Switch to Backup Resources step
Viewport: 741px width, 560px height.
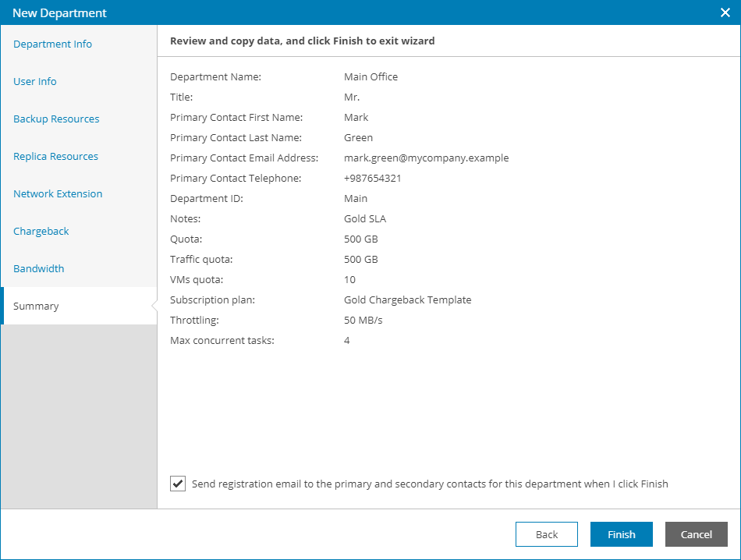point(56,119)
